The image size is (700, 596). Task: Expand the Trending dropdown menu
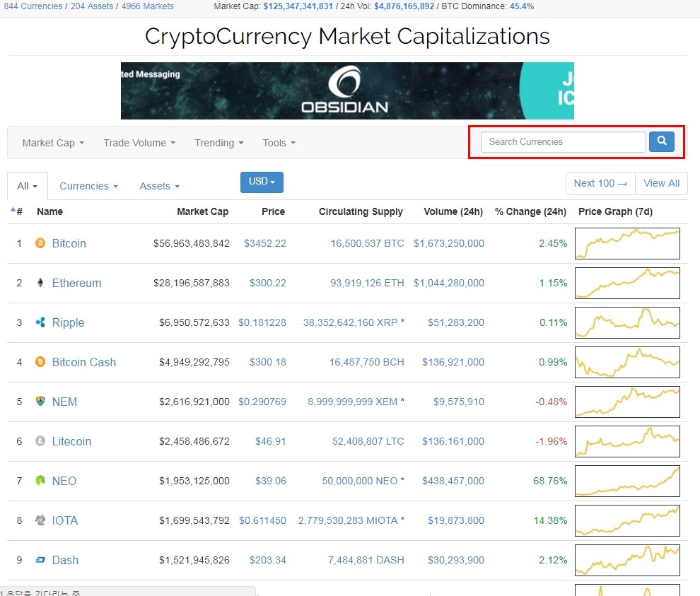pyautogui.click(x=218, y=143)
